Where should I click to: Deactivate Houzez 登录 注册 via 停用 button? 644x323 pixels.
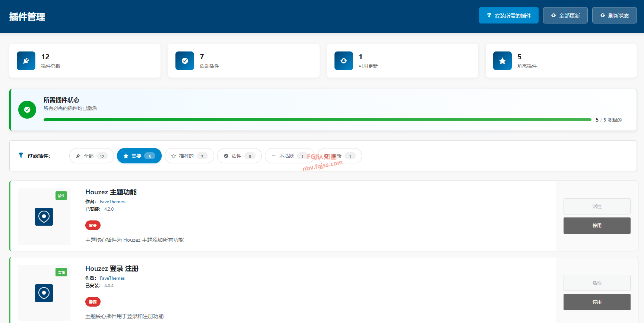click(x=597, y=302)
